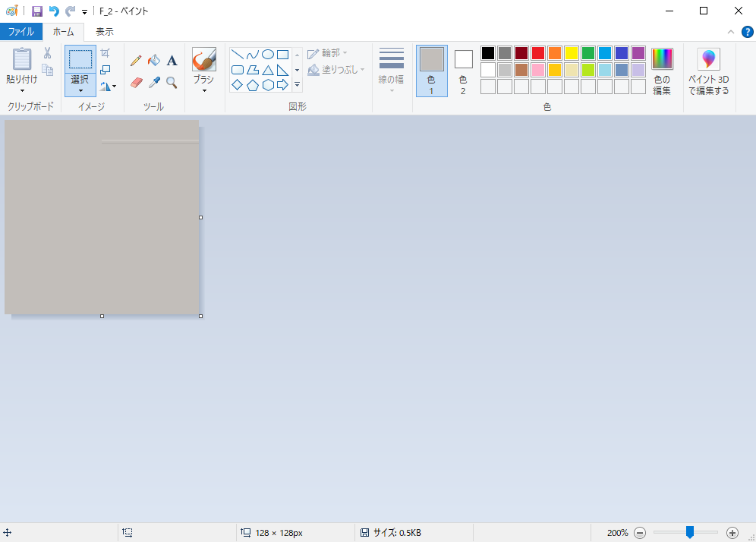Choose the Rectangle shape
Image resolution: width=756 pixels, height=542 pixels.
[x=283, y=55]
